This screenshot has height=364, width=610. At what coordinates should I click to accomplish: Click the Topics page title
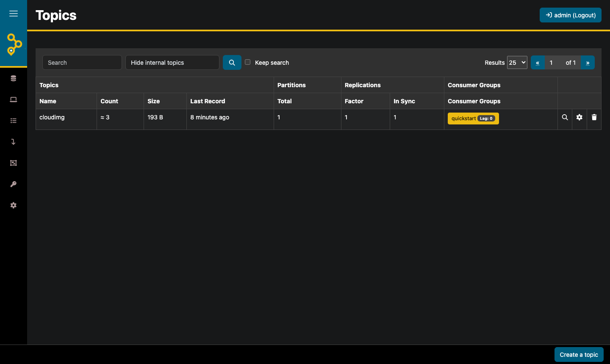tap(56, 15)
